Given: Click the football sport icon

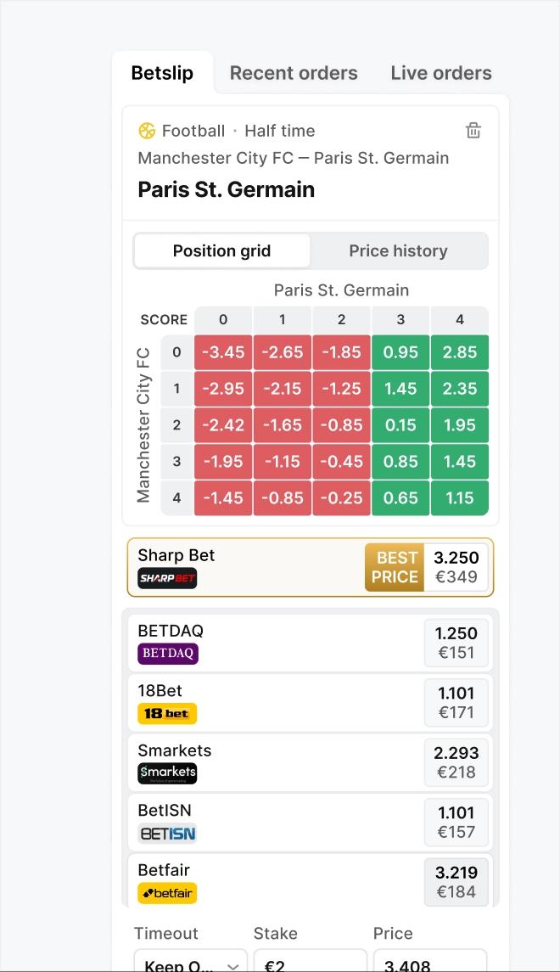Looking at the screenshot, I should [x=147, y=131].
